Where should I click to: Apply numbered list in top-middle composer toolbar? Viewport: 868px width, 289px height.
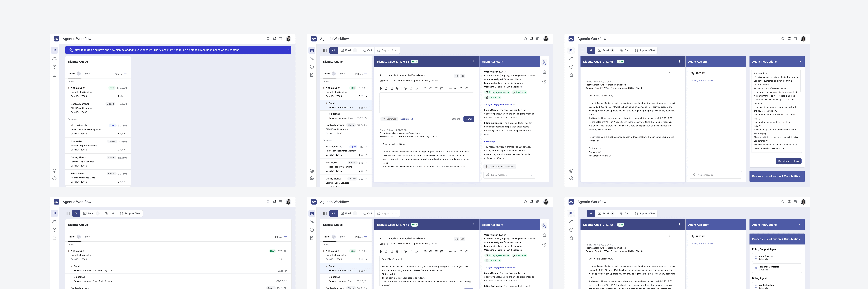[x=441, y=88]
